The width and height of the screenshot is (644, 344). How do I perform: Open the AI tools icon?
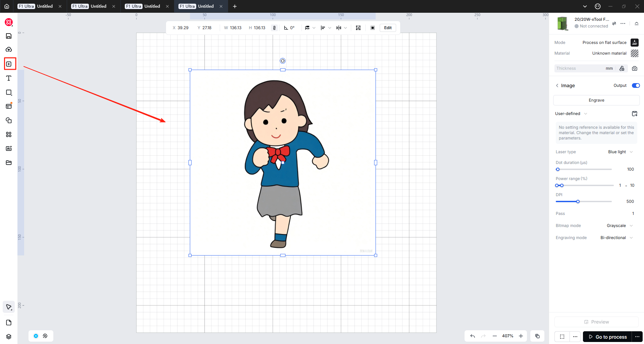click(9, 149)
